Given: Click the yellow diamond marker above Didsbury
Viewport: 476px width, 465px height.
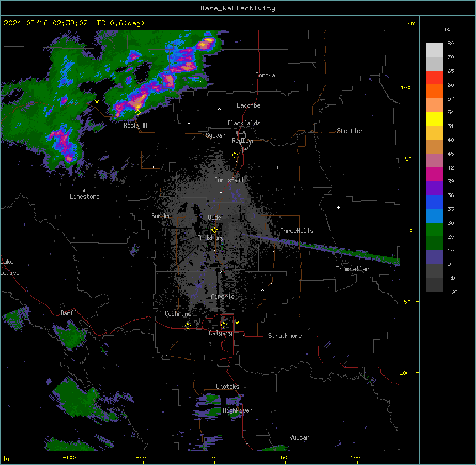Looking at the screenshot, I should coord(214,230).
